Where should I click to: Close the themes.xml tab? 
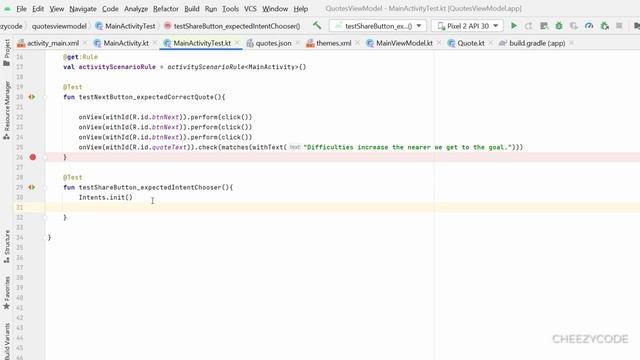coord(358,43)
